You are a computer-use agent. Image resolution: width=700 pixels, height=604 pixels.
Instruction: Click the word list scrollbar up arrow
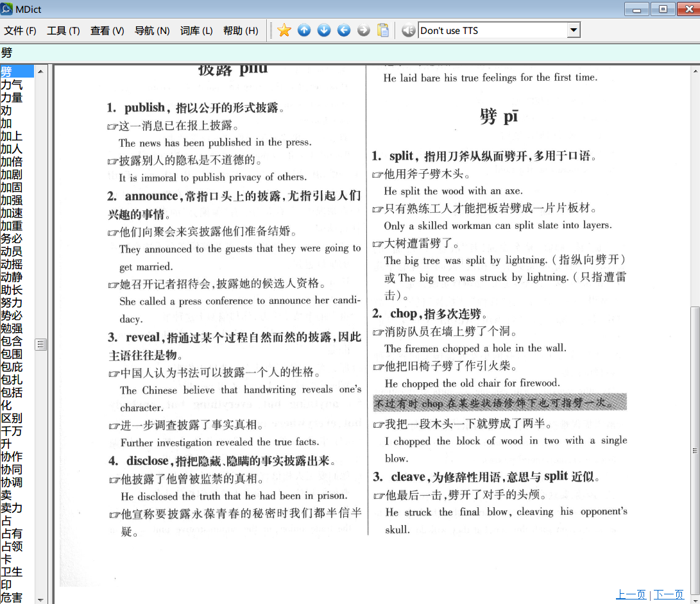pos(40,71)
